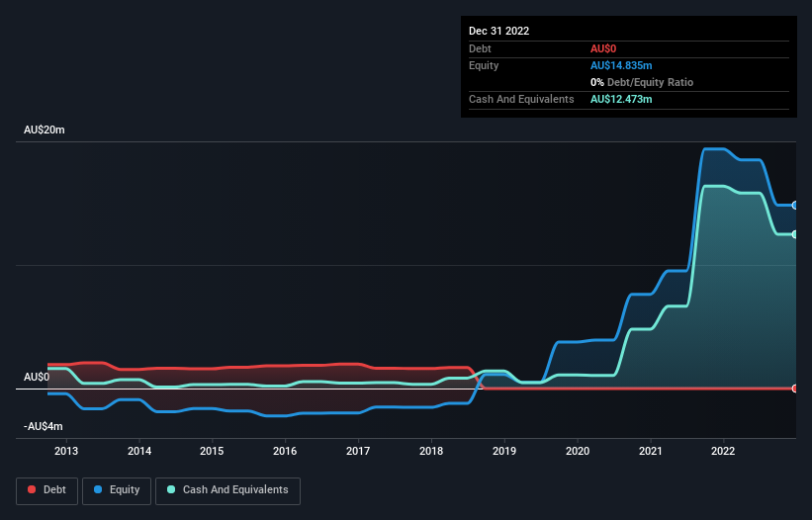
Task: Click the 2016 x-axis label
Action: (285, 451)
